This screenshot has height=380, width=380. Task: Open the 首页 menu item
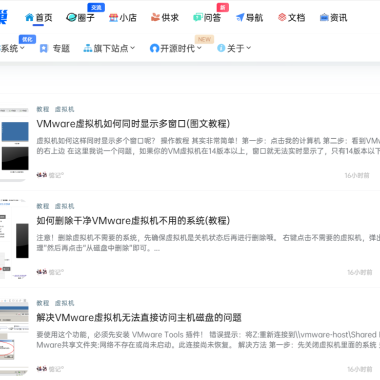pos(44,18)
